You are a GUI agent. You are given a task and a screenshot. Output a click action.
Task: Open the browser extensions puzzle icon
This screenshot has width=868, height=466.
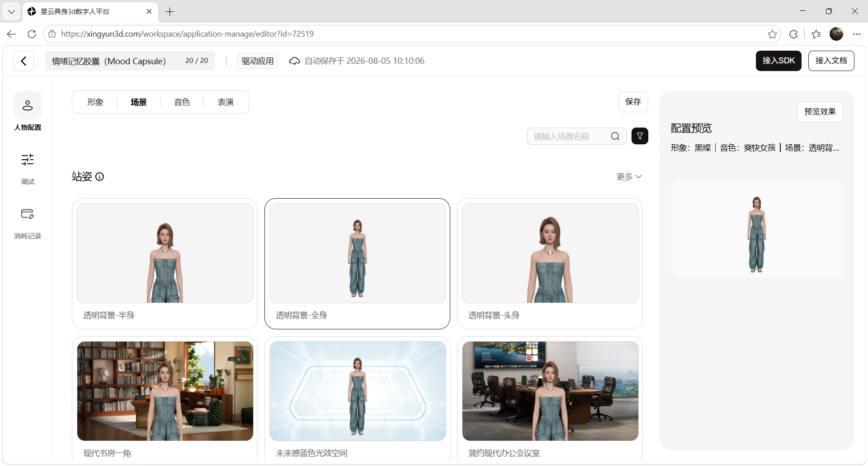coord(793,34)
